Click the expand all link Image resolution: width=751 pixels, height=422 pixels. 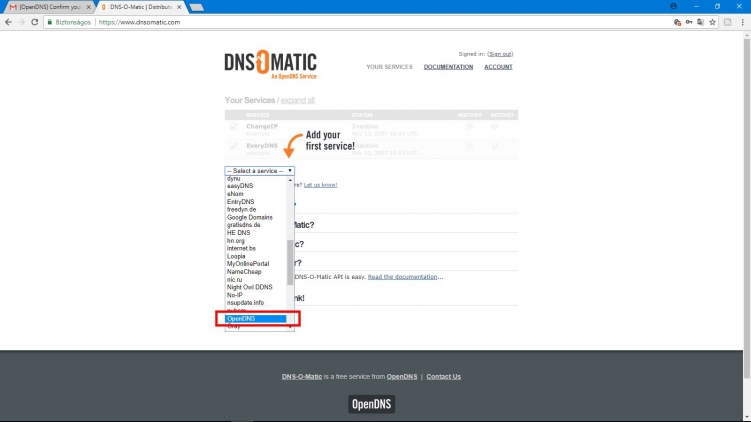click(x=297, y=100)
